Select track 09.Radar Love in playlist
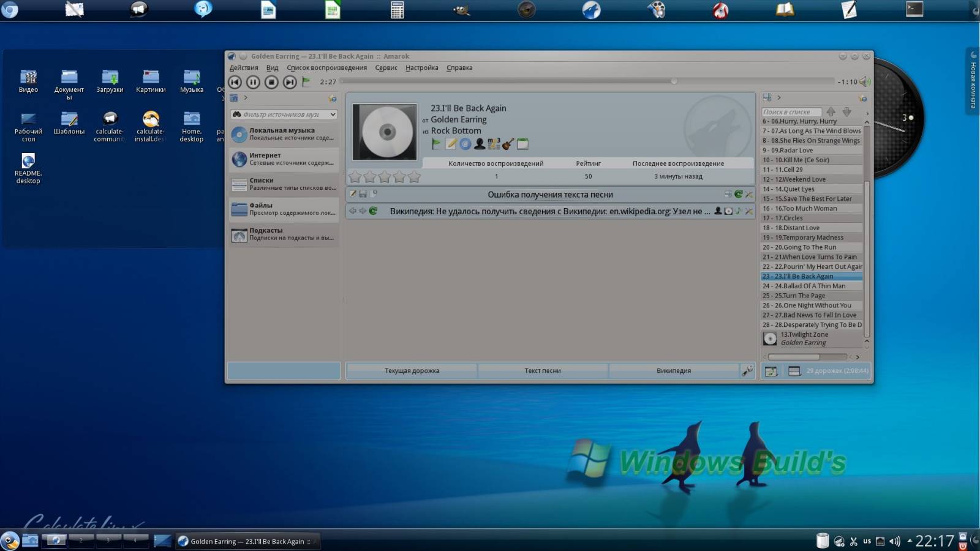This screenshot has width=980, height=551. click(x=812, y=150)
